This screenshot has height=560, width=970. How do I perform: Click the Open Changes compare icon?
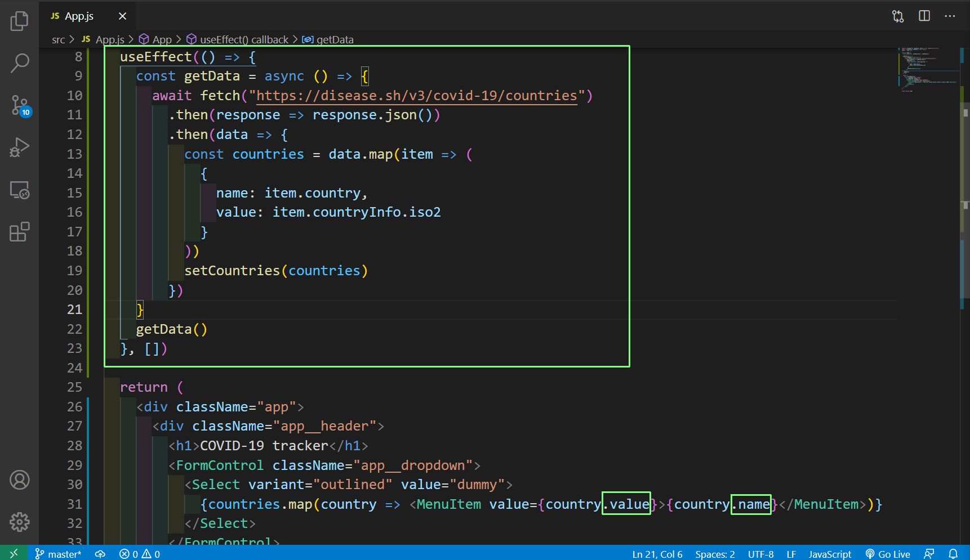tap(898, 16)
